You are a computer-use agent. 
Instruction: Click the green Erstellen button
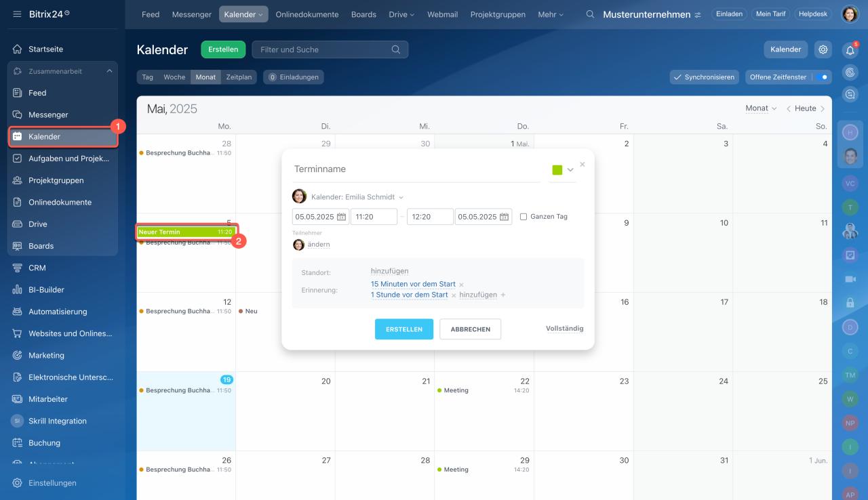tap(223, 49)
